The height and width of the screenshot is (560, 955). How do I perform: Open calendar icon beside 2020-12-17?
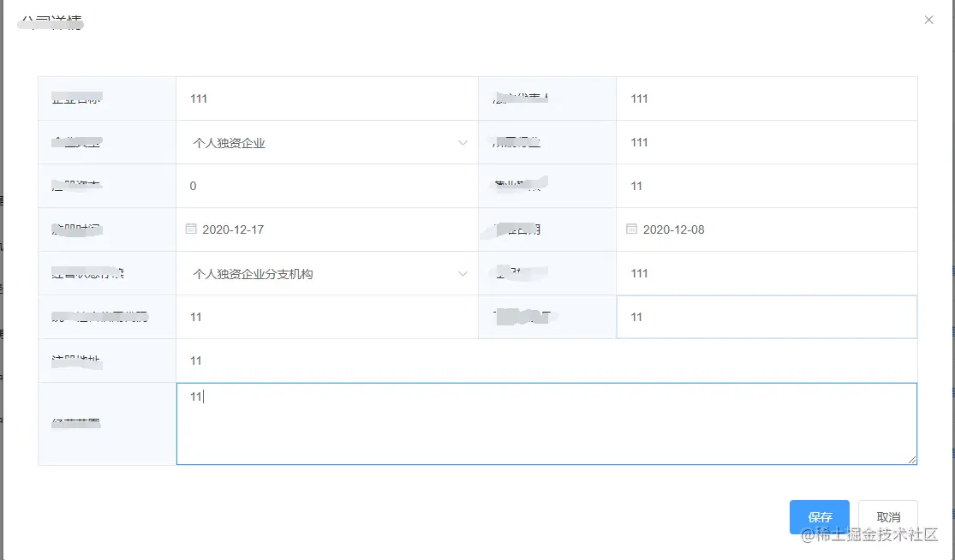[x=191, y=229]
